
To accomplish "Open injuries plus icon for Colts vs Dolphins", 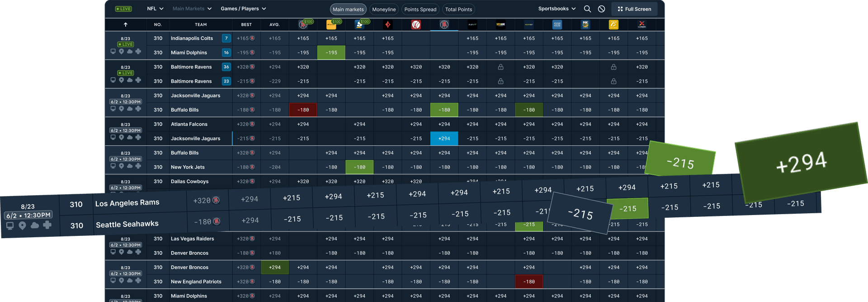I will [138, 52].
